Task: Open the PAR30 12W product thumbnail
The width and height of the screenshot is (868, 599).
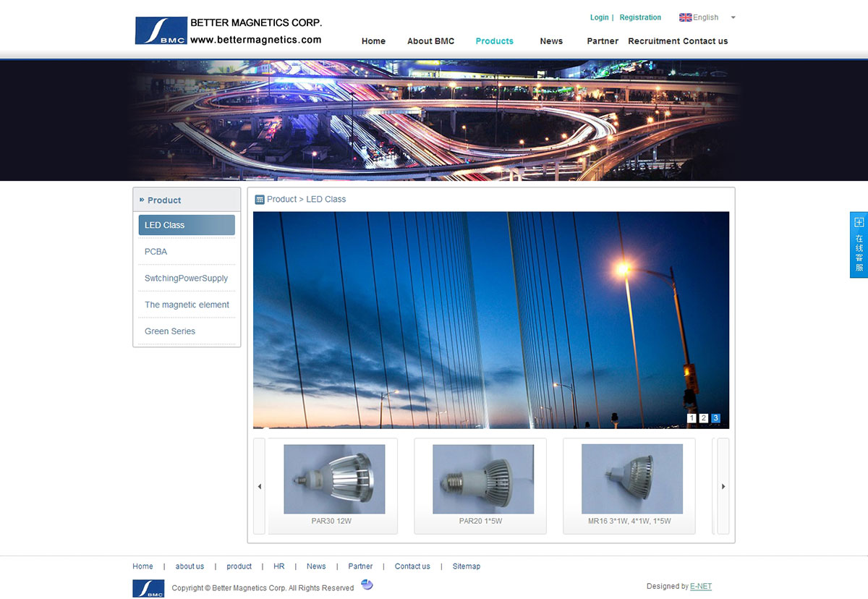Action: 334,480
